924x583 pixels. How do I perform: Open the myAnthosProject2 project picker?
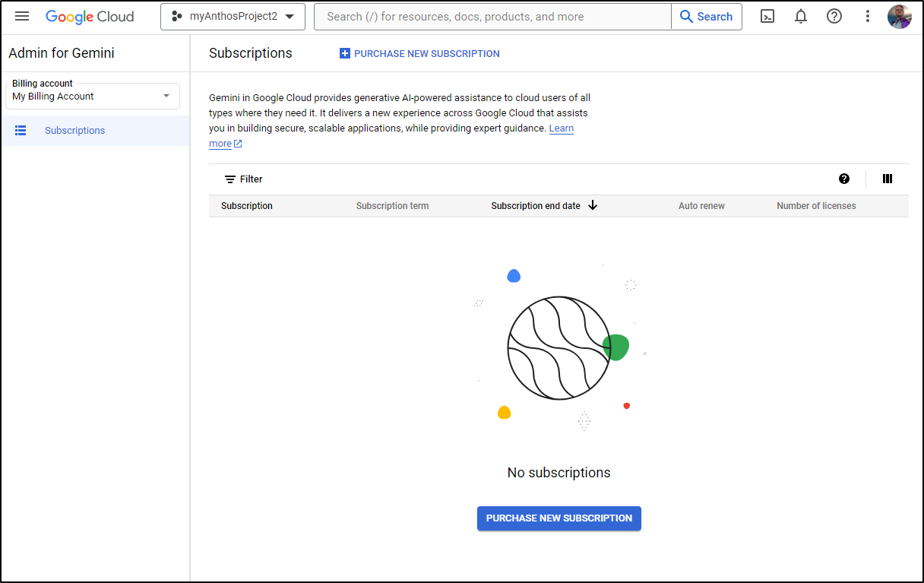click(233, 17)
